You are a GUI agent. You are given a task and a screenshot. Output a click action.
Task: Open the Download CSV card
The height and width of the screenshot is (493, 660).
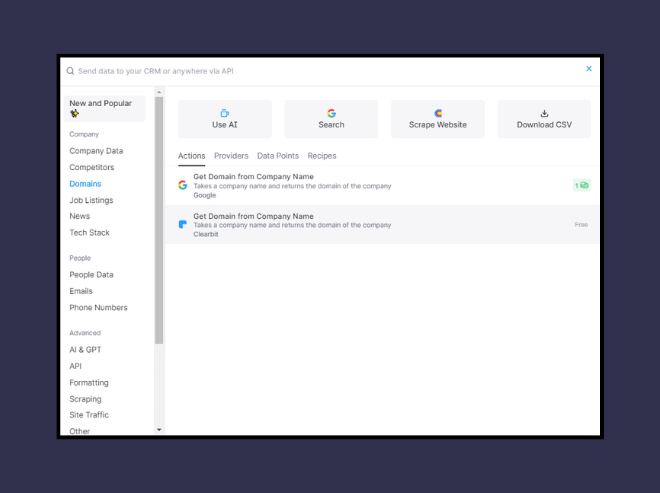[x=544, y=119]
